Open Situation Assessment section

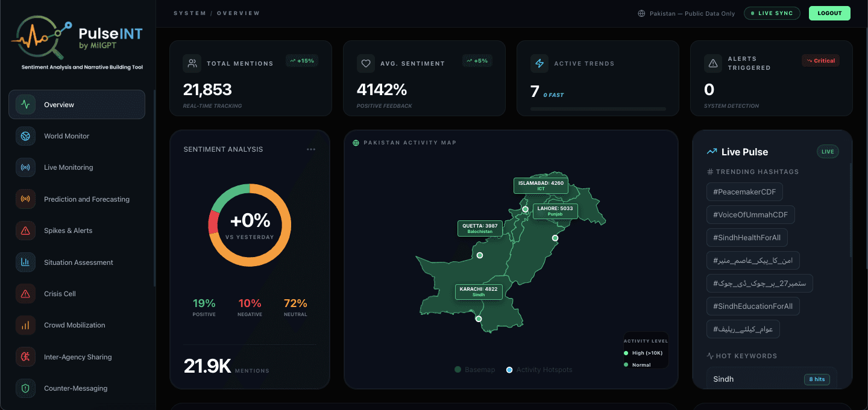(x=77, y=262)
